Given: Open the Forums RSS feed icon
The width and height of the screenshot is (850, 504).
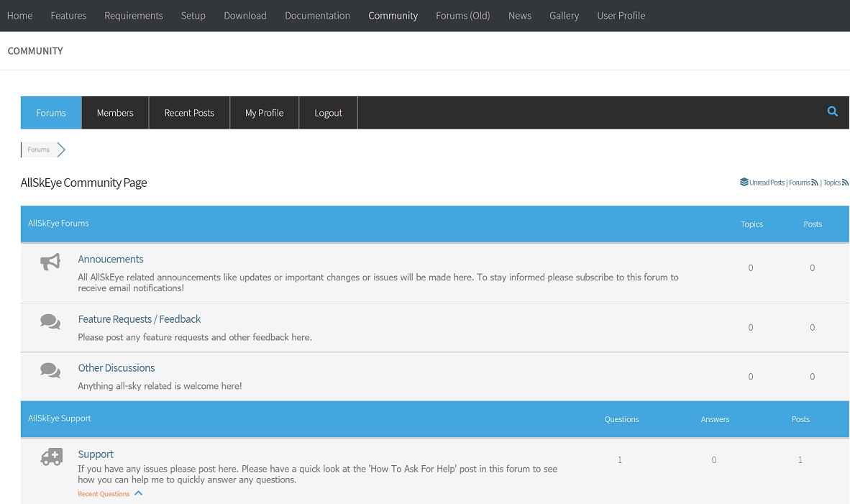Looking at the screenshot, I should click(x=816, y=182).
